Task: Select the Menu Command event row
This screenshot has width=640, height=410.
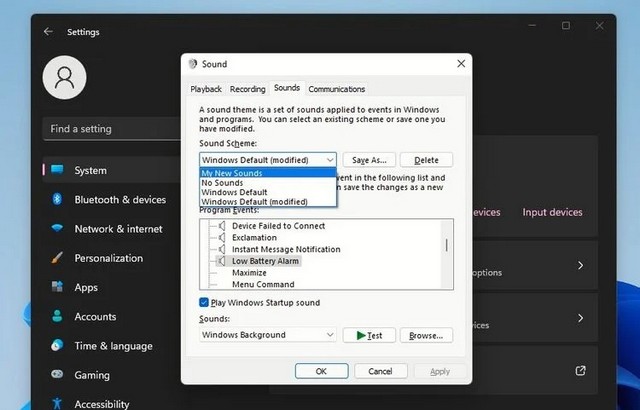Action: tap(263, 284)
